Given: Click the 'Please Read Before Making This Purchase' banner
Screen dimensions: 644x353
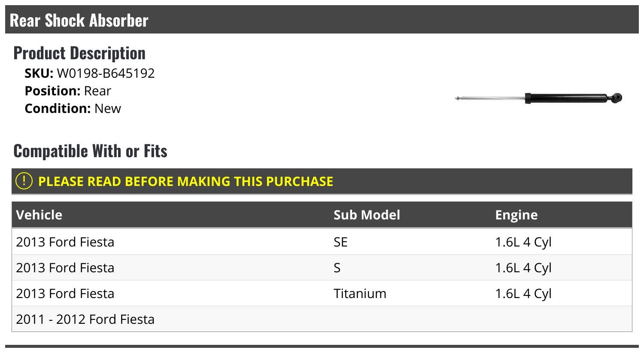Looking at the screenshot, I should tap(322, 181).
